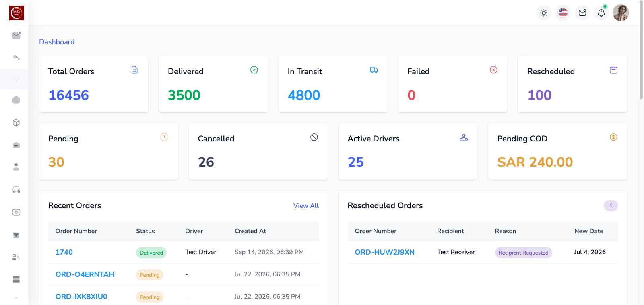Image resolution: width=644 pixels, height=305 pixels.
Task: Click the Pending badge for ORD-O4ERNTAH
Action: point(150,275)
